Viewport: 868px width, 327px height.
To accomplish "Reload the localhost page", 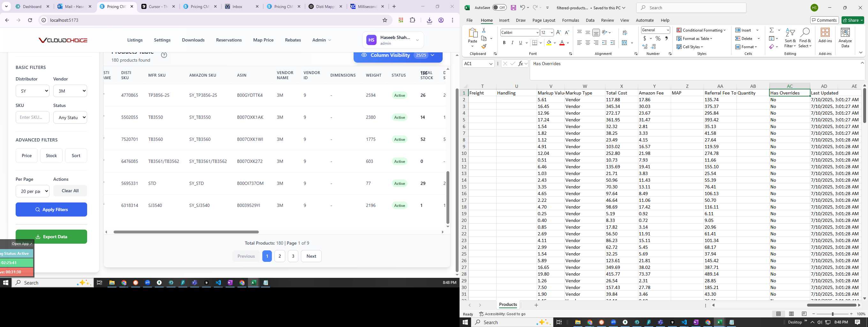I will (30, 20).
